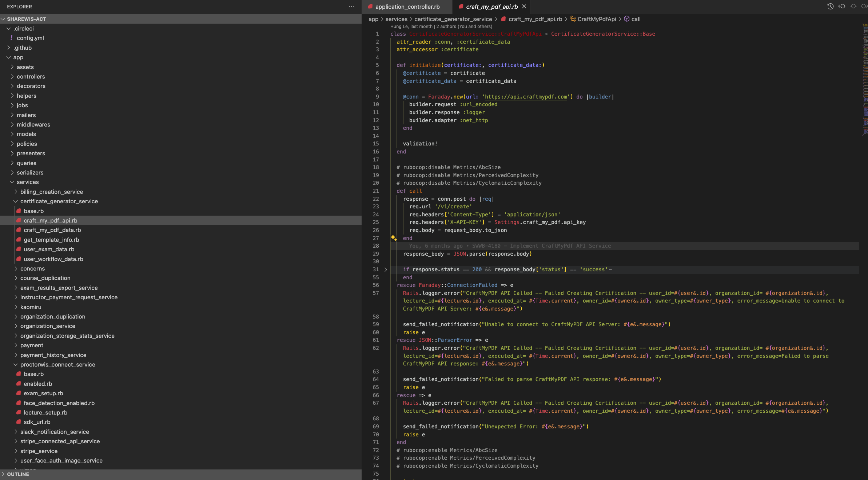868x480 pixels.
Task: Collapse the certificate_generator_service folder
Action: (181, 201)
